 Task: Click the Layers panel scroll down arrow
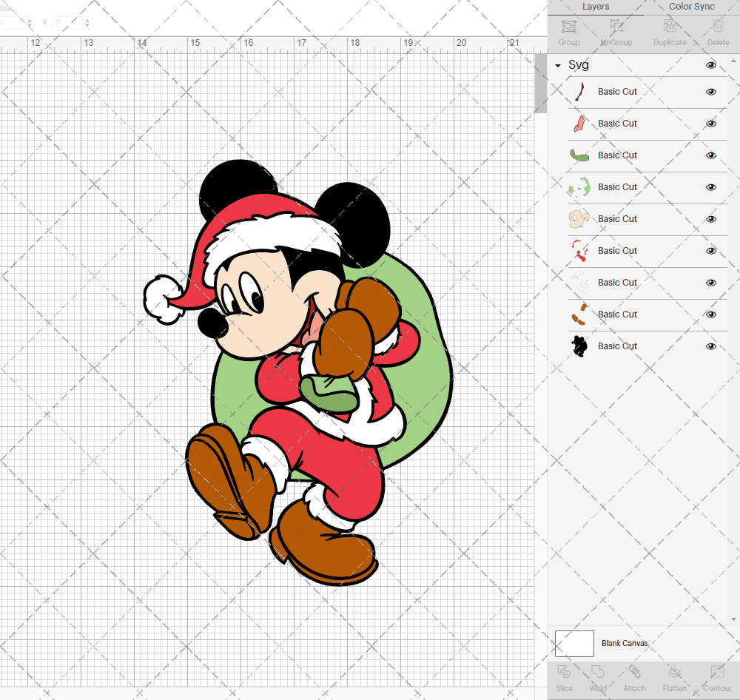coord(733,619)
